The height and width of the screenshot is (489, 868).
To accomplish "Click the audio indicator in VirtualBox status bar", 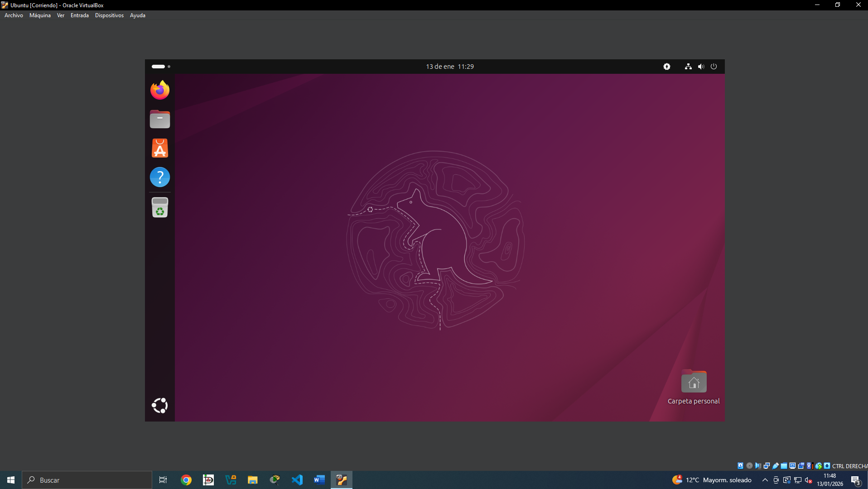I will 758,465.
